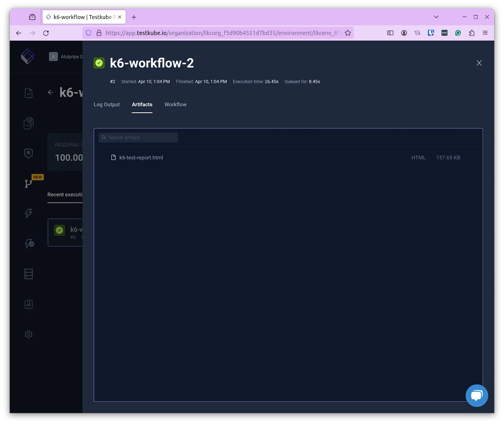Click the Queued for 8.45s value
504x424 pixels.
(x=314, y=81)
